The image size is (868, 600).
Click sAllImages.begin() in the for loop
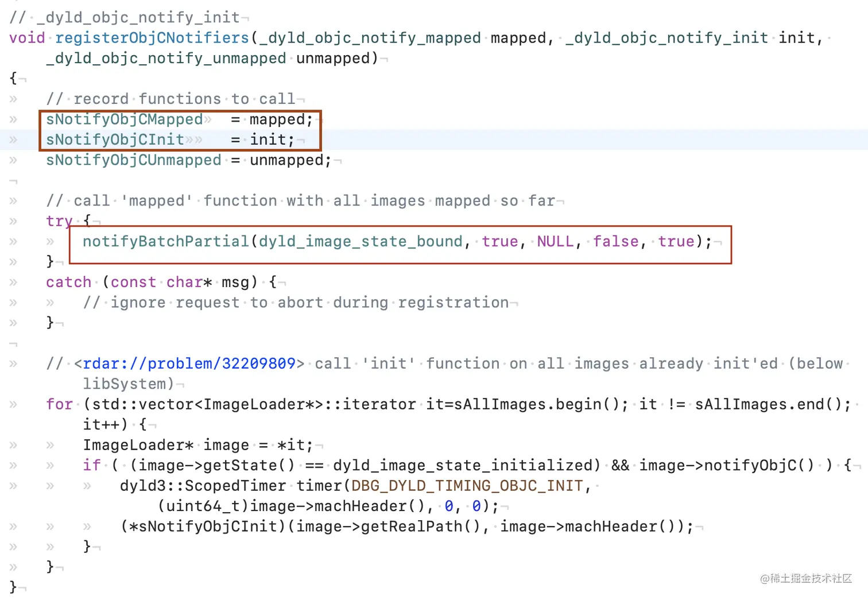click(536, 404)
